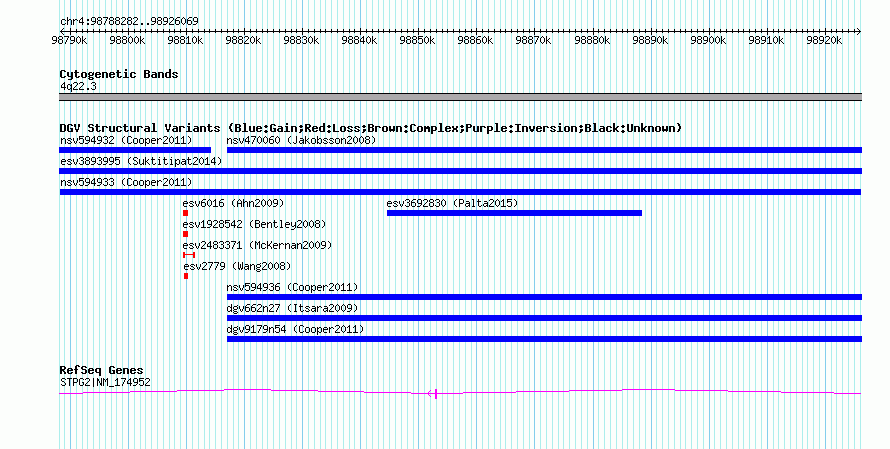This screenshot has width=890, height=449.
Task: Click the red interval glyph under esv2483371
Action: pos(189,255)
